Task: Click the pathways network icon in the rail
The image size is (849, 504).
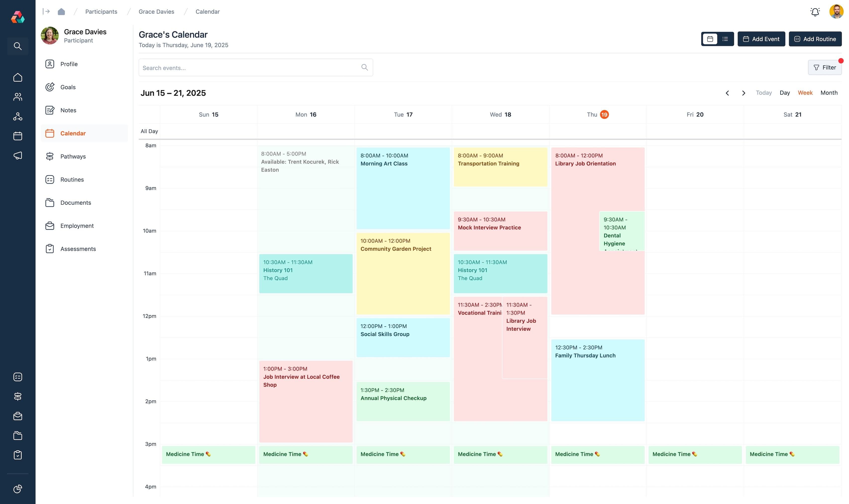Action: coord(18,117)
